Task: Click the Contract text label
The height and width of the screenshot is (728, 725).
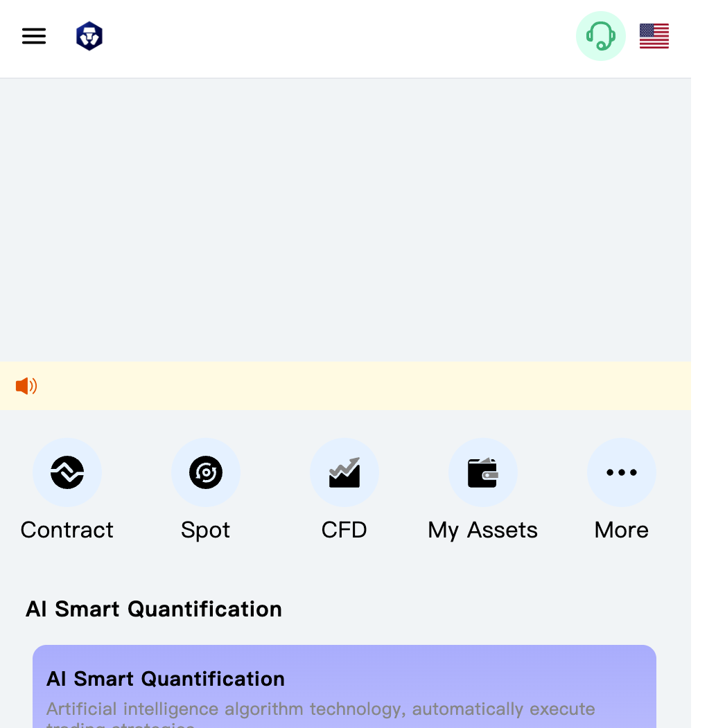Action: point(67,530)
